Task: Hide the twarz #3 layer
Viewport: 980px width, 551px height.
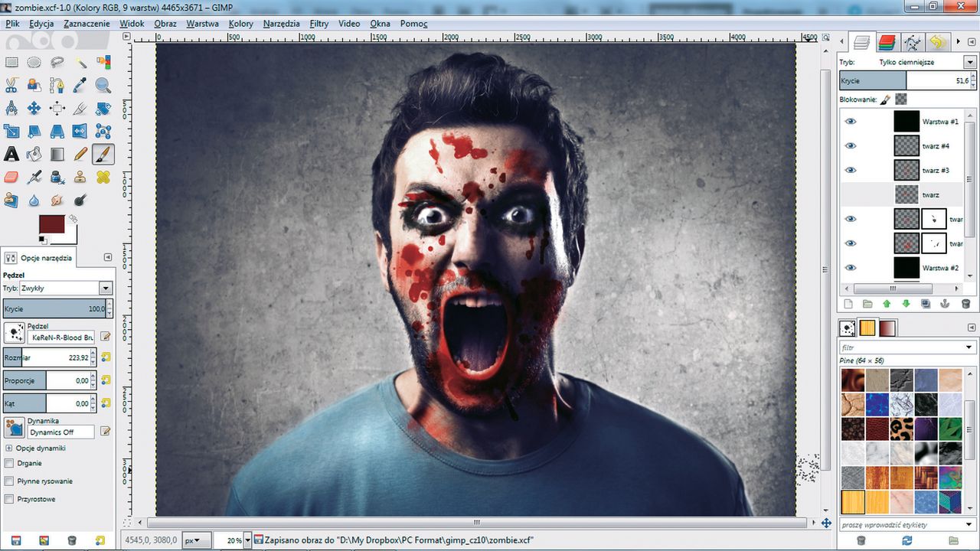Action: point(851,170)
